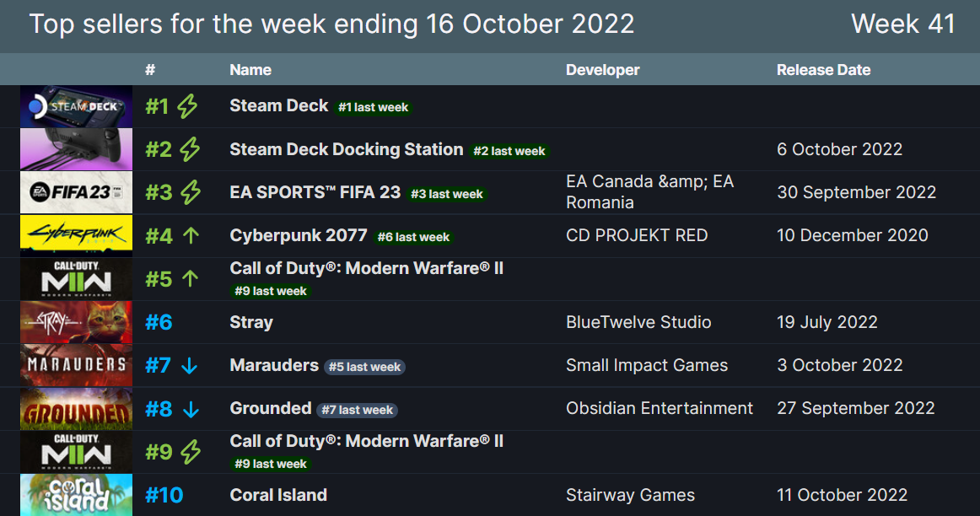Click the '#6 last week' badge

pyautogui.click(x=413, y=238)
